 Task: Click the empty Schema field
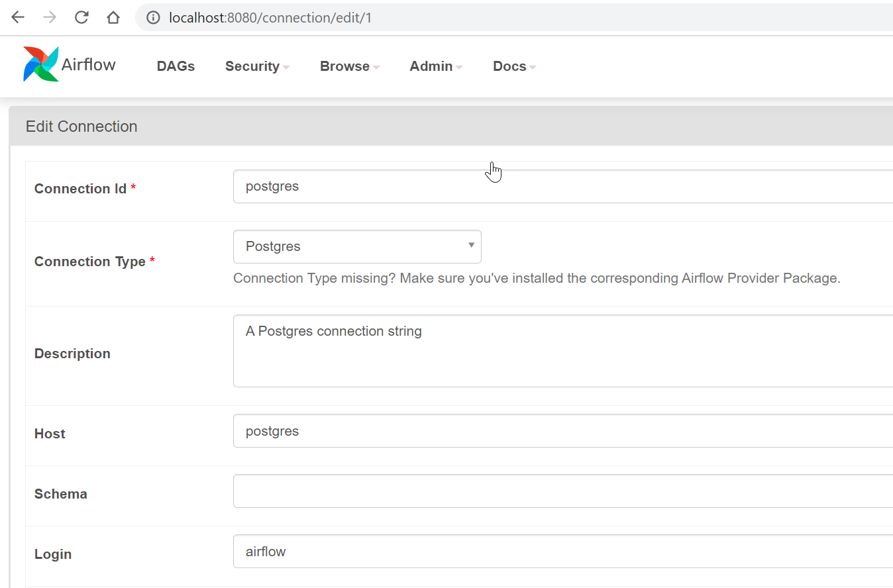pyautogui.click(x=464, y=491)
